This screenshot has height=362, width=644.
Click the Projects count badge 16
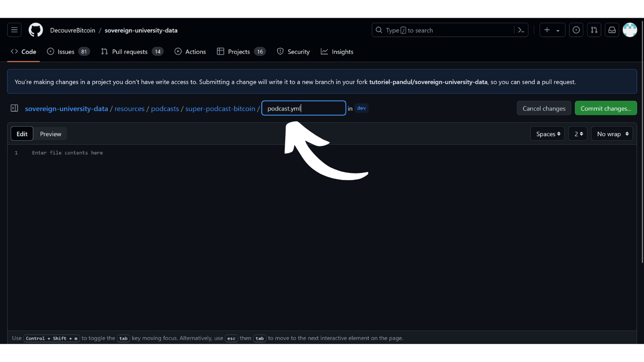point(260,52)
